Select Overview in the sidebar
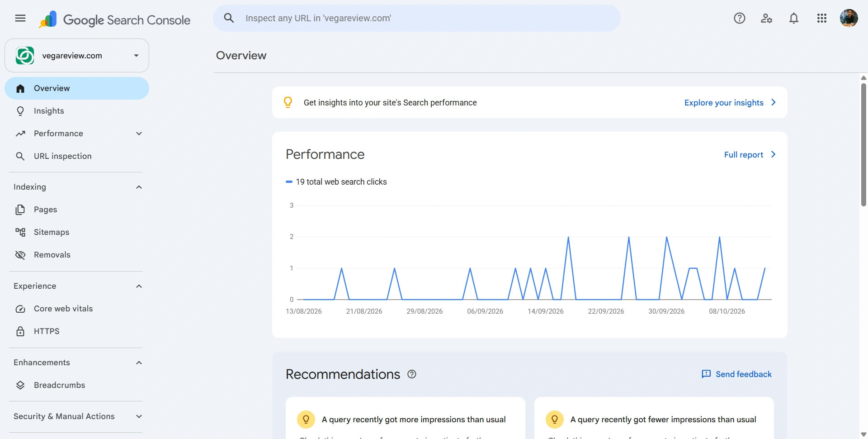This screenshot has height=439, width=868. pyautogui.click(x=77, y=88)
